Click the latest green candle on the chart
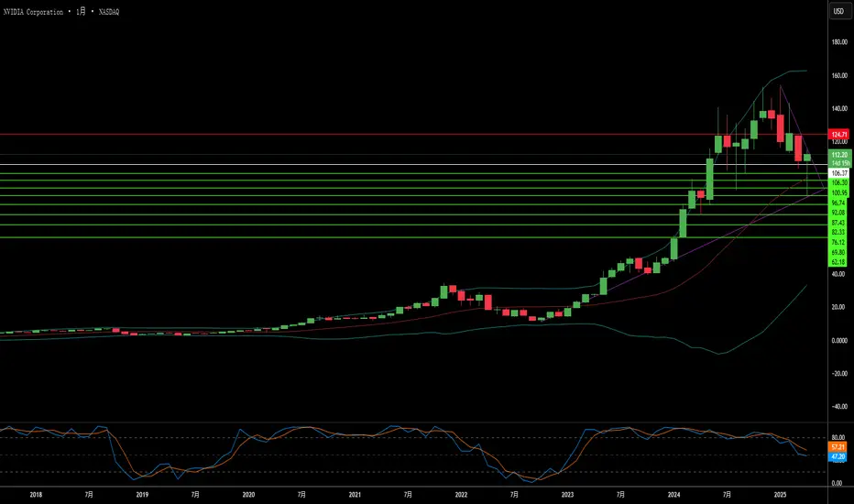This screenshot has width=854, height=504. 807,158
